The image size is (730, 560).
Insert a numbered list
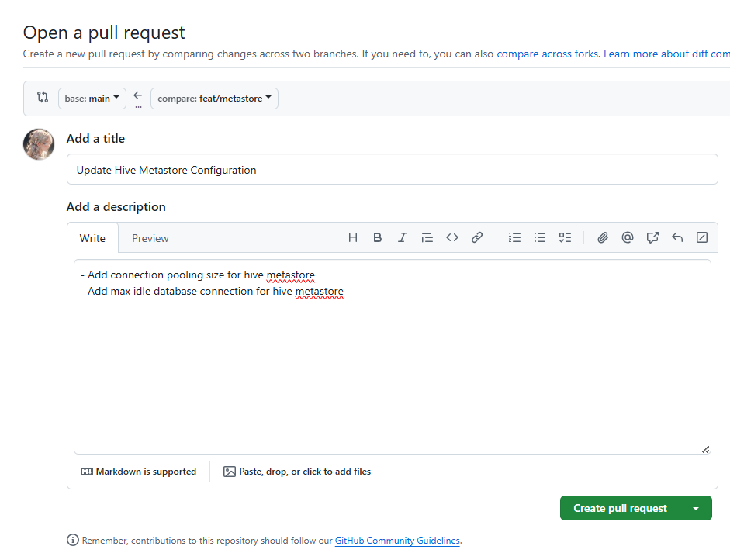pos(514,238)
